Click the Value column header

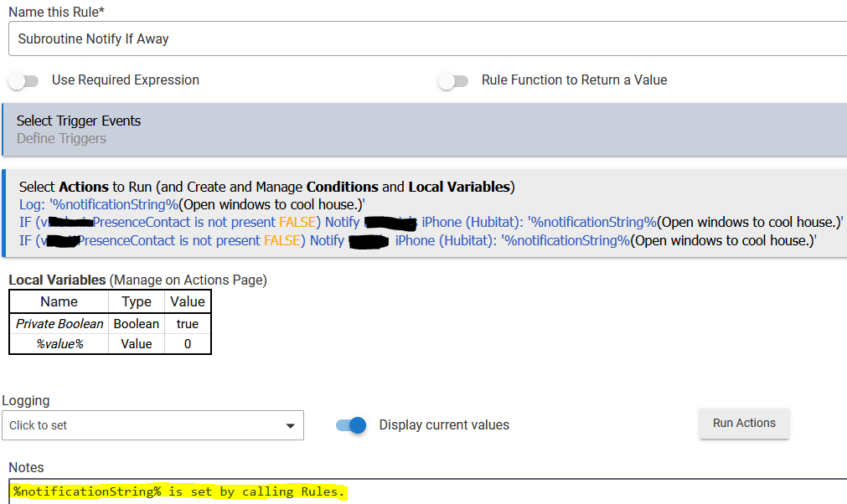point(188,302)
